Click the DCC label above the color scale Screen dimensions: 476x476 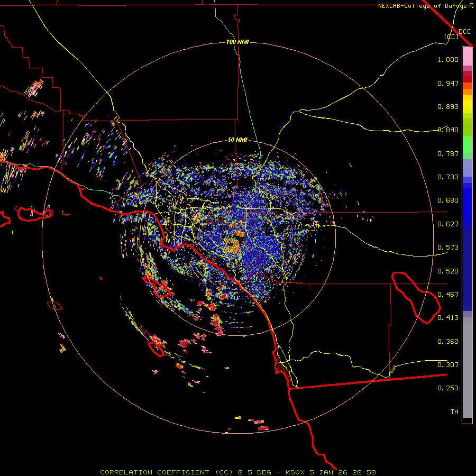[x=464, y=32]
